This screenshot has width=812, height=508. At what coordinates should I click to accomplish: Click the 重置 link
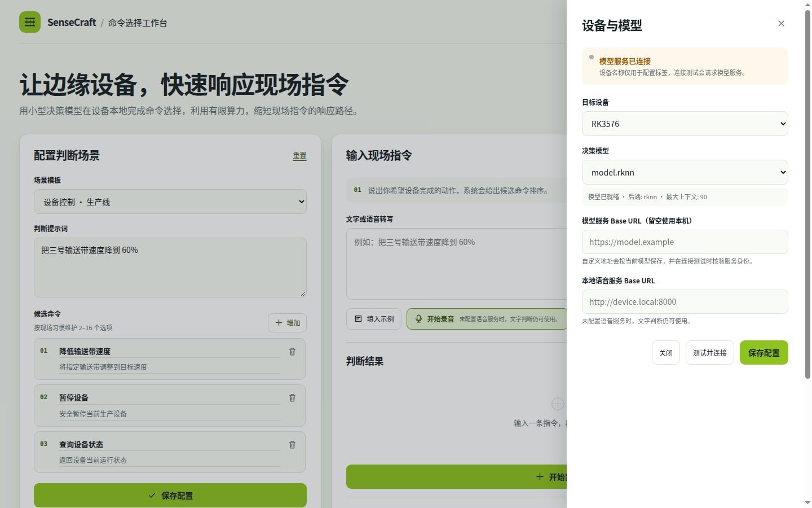[x=300, y=156]
